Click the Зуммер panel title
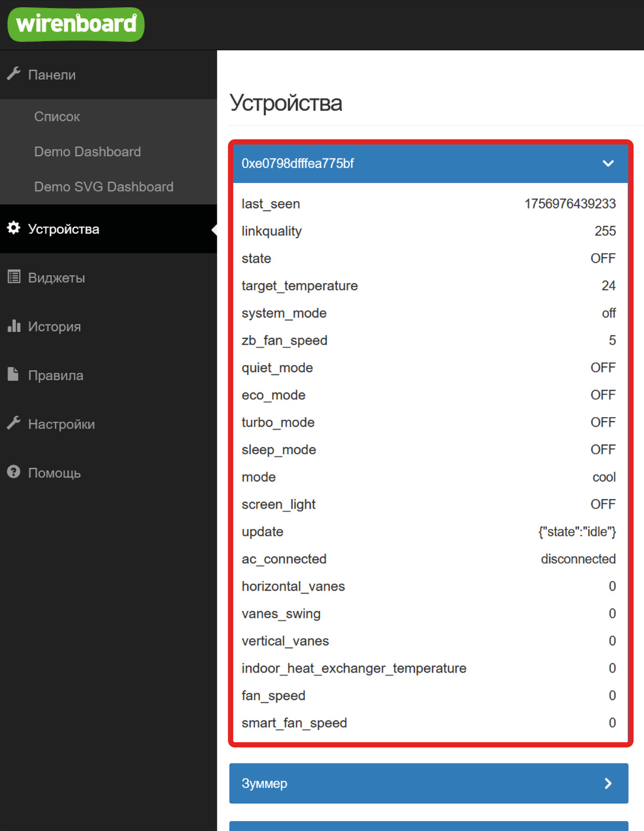Image resolution: width=644 pixels, height=831 pixels. 264,783
